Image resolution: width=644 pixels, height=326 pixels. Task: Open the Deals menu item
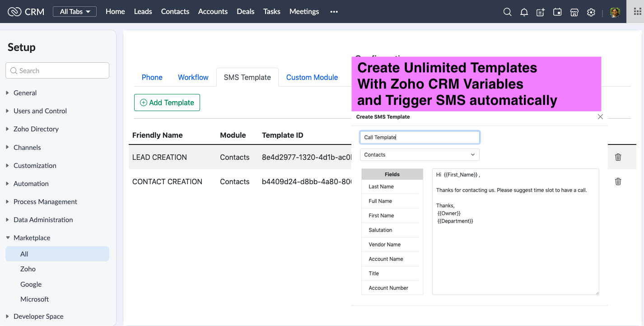coord(245,12)
